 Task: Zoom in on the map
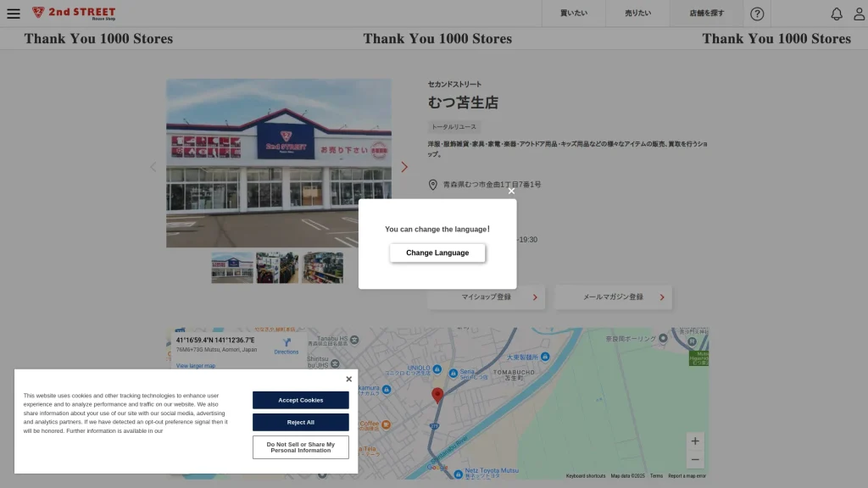coord(695,441)
